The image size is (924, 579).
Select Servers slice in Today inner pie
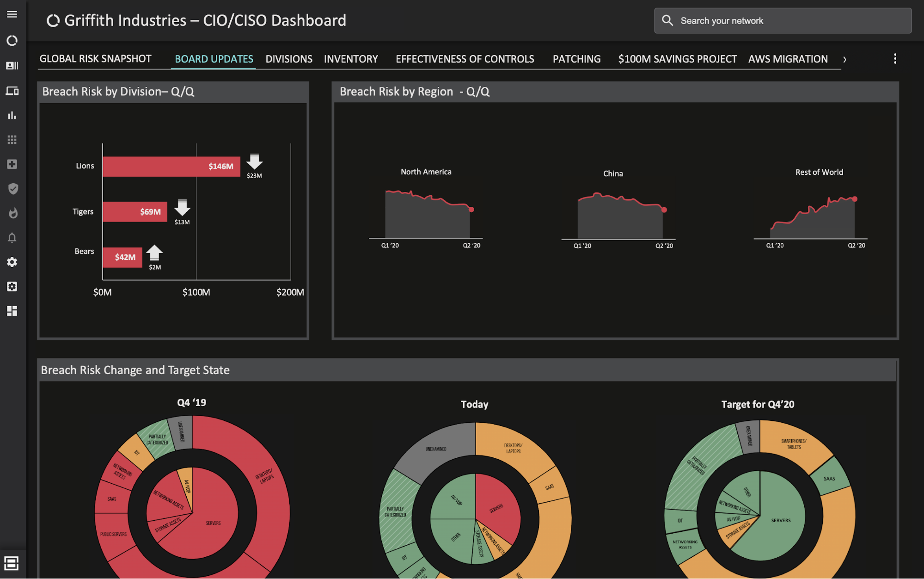tap(497, 508)
